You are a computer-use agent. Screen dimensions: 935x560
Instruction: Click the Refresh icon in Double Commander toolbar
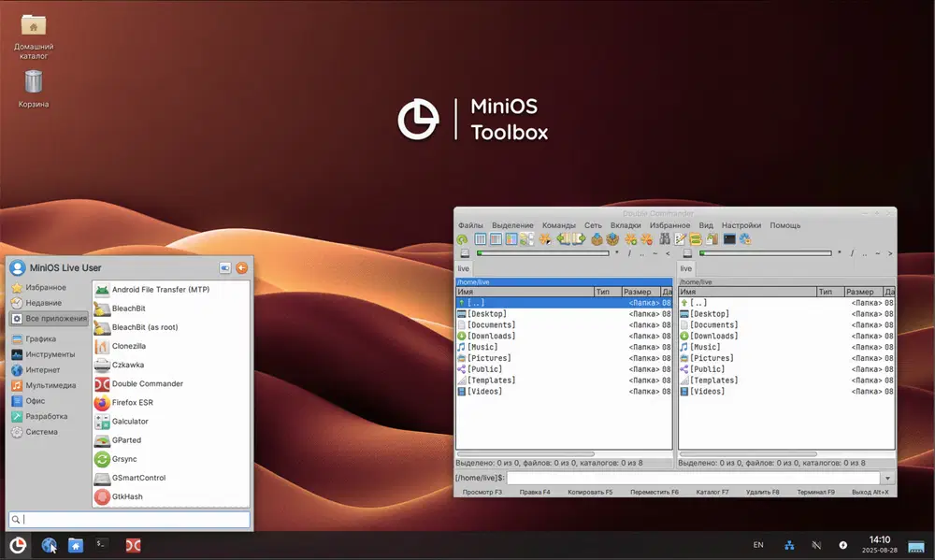(x=463, y=239)
